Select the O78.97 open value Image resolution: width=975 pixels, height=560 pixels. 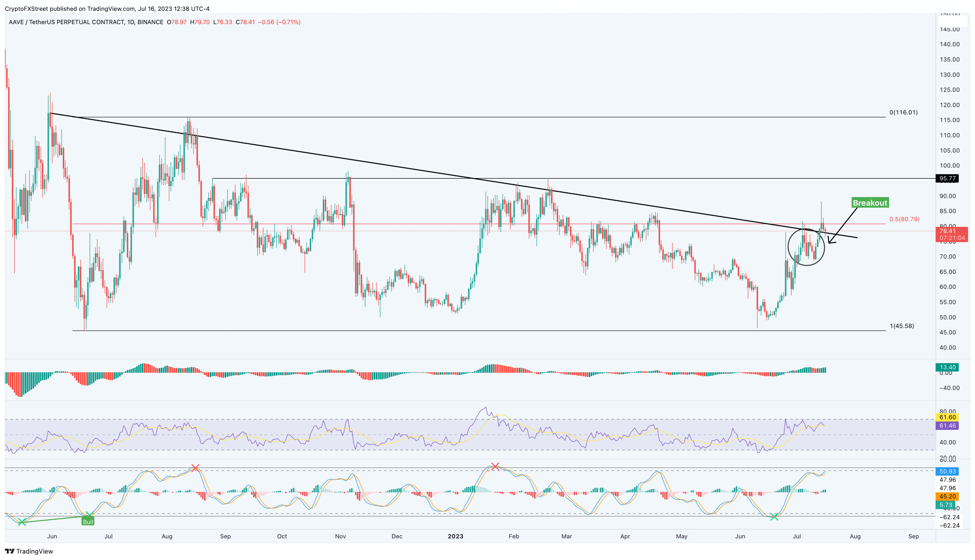point(177,22)
